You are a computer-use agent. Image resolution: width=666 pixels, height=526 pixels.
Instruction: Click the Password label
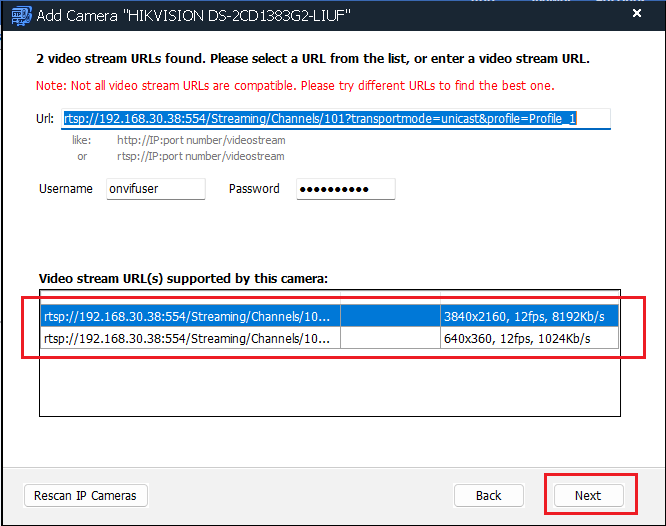point(254,189)
